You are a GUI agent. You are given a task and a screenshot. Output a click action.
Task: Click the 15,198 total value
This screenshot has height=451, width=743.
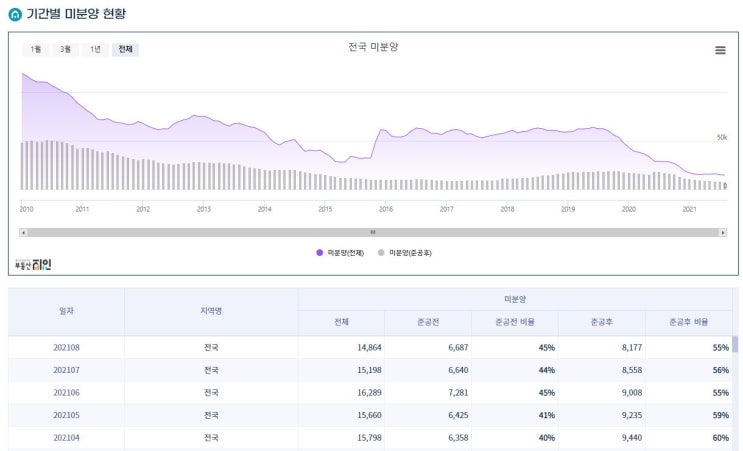[x=369, y=370]
